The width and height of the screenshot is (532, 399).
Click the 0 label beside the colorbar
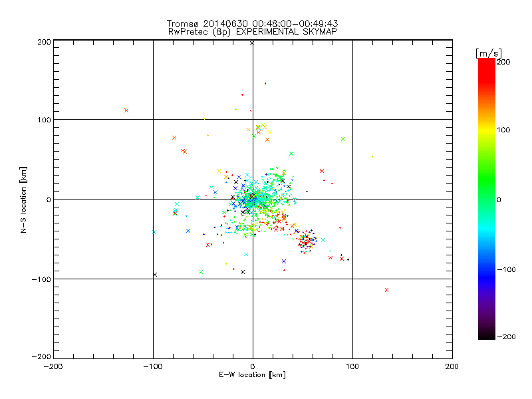(499, 199)
